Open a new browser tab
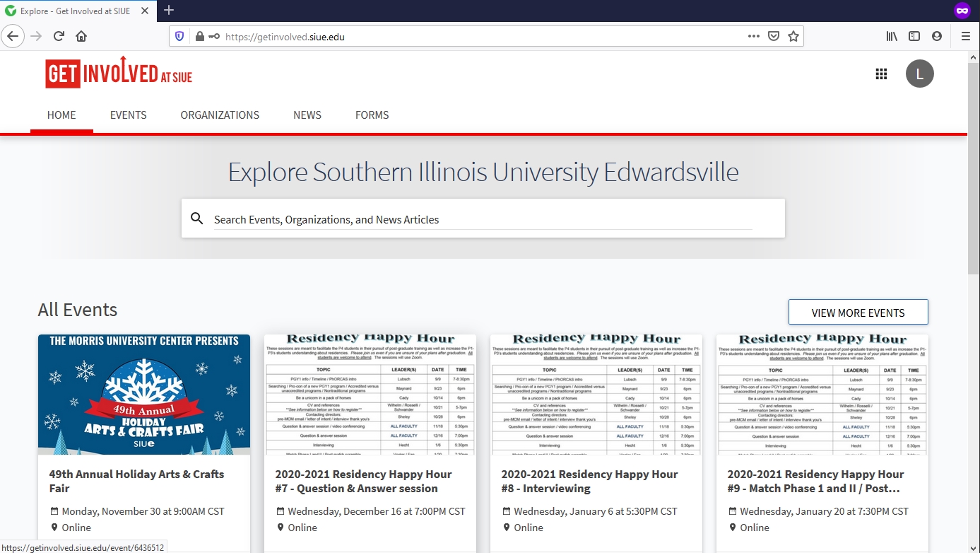980x553 pixels. click(169, 11)
